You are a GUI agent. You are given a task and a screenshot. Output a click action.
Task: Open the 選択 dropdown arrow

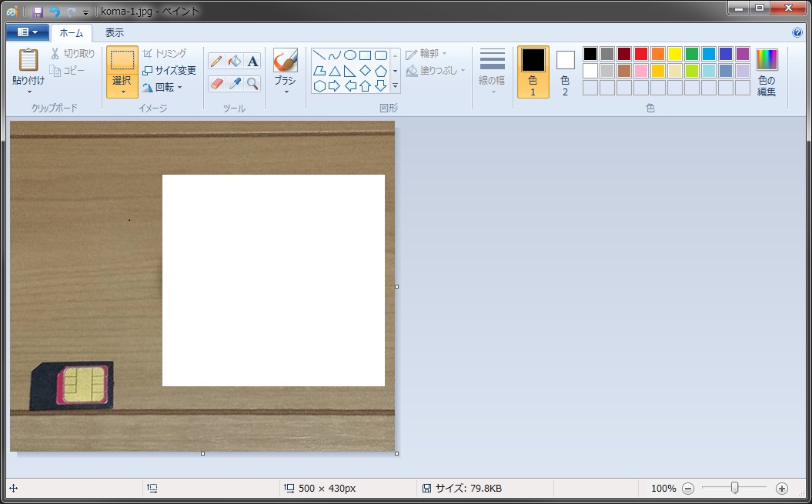coord(122,91)
